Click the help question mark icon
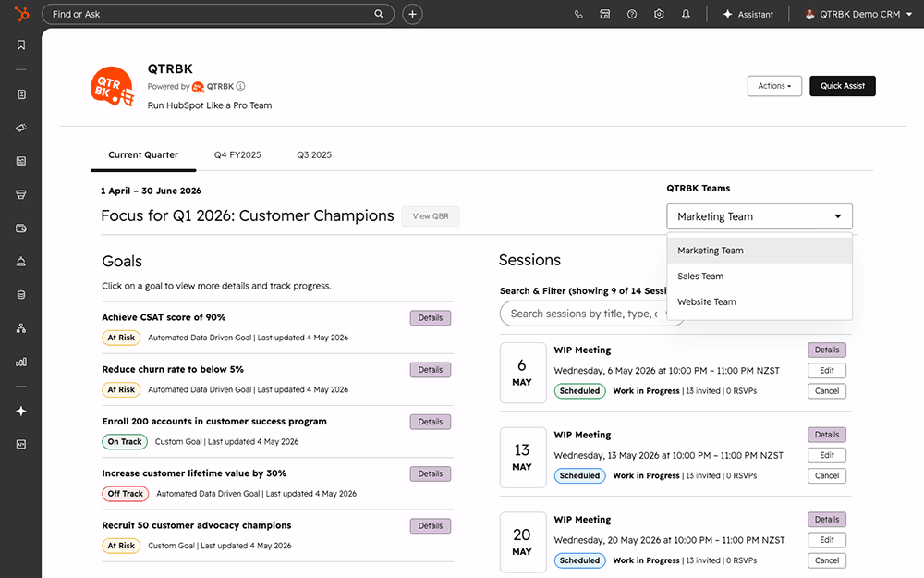The height and width of the screenshot is (578, 924). tap(632, 14)
